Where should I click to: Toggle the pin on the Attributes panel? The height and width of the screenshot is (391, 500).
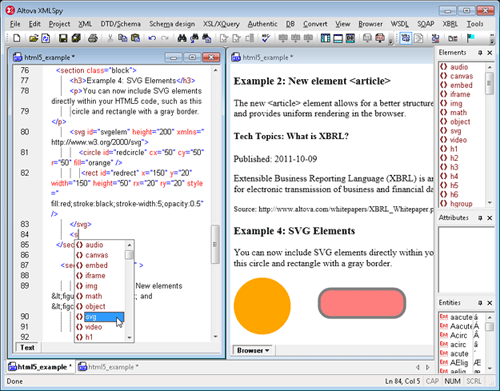(x=480, y=218)
